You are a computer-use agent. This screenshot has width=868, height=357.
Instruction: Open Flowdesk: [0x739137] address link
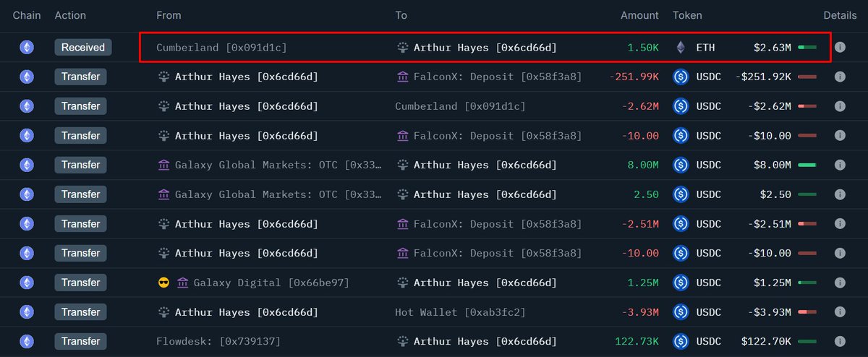pyautogui.click(x=218, y=341)
